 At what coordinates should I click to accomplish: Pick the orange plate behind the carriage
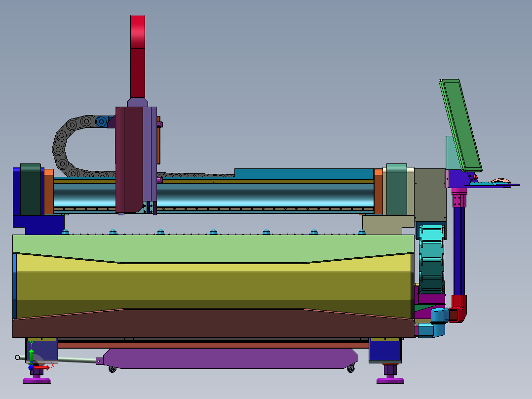point(158,140)
